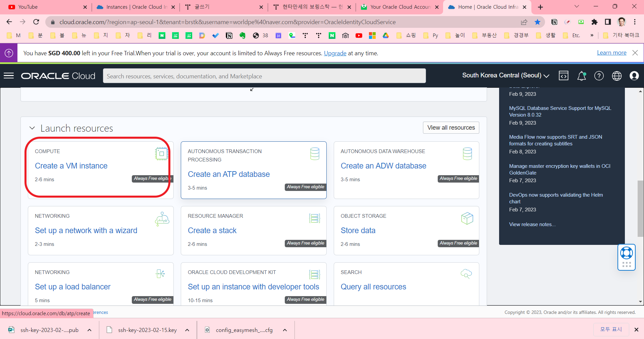Screen dimensions: 644x339
Task: Open the South Korea Central region dropdown
Action: pos(506,75)
